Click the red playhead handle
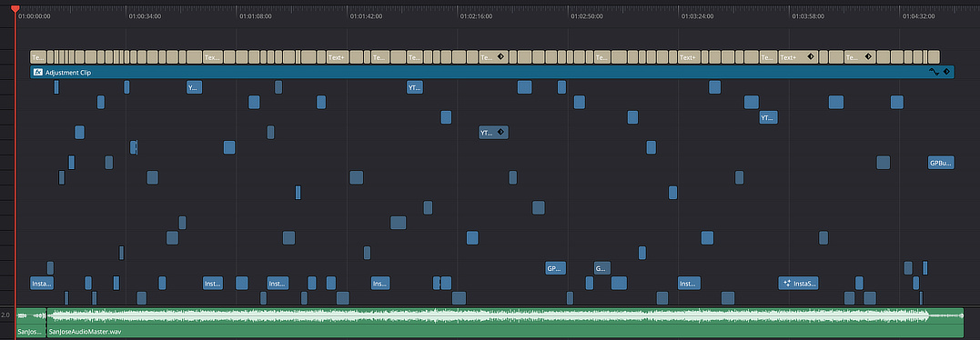 click(15, 8)
